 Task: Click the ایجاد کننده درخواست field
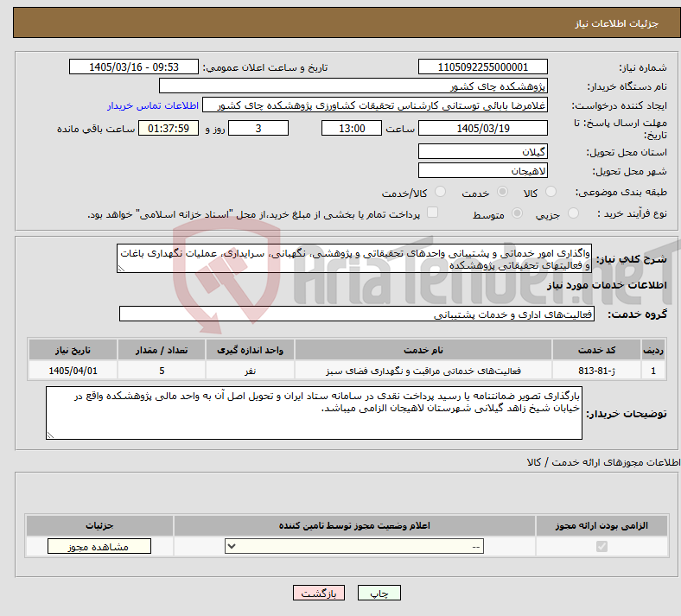click(x=375, y=105)
